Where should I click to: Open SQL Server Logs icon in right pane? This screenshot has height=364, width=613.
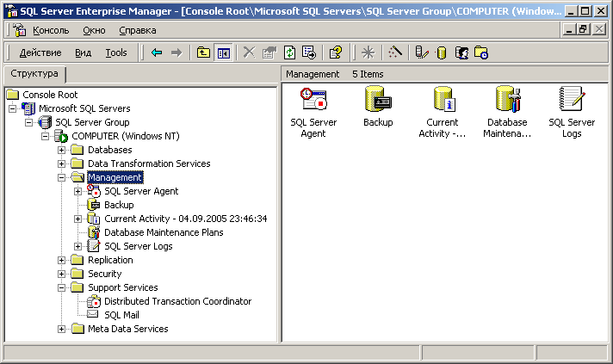coord(572,99)
